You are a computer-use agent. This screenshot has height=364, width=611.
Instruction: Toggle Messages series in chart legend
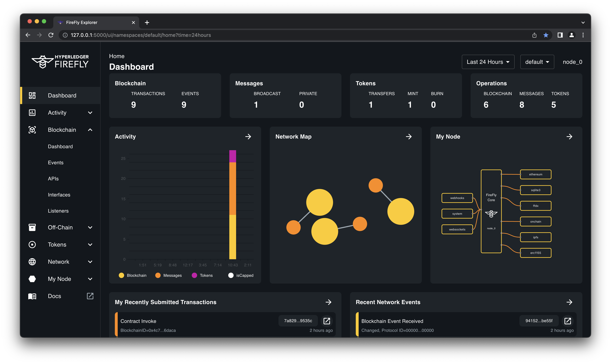[x=168, y=276]
